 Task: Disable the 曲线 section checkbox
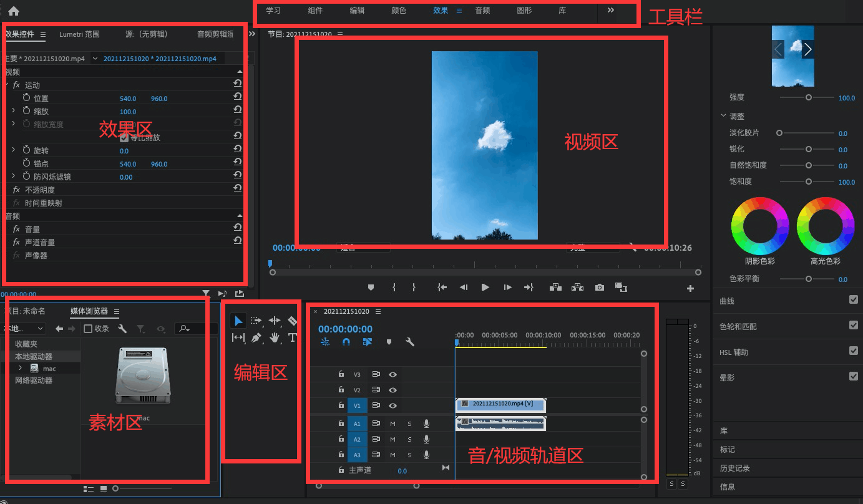(854, 300)
